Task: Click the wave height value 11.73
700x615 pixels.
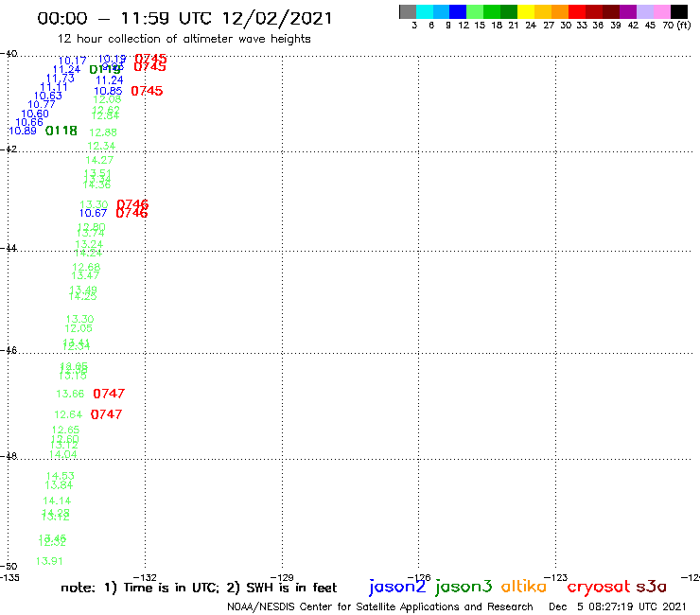Action: pyautogui.click(x=61, y=79)
